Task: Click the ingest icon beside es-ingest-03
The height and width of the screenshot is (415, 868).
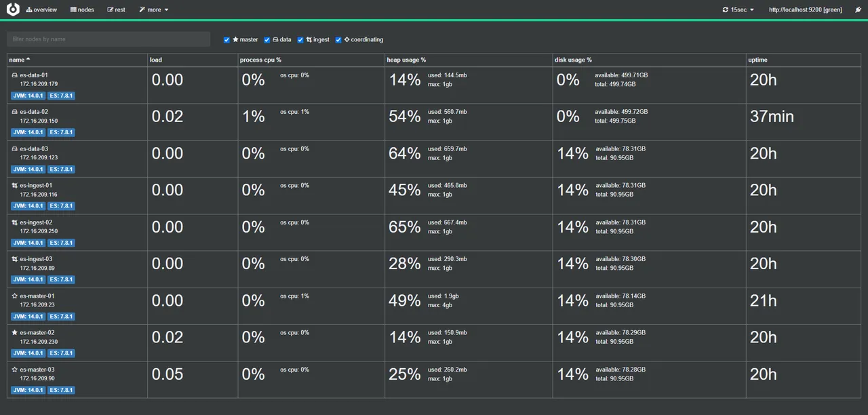Action: [x=14, y=259]
